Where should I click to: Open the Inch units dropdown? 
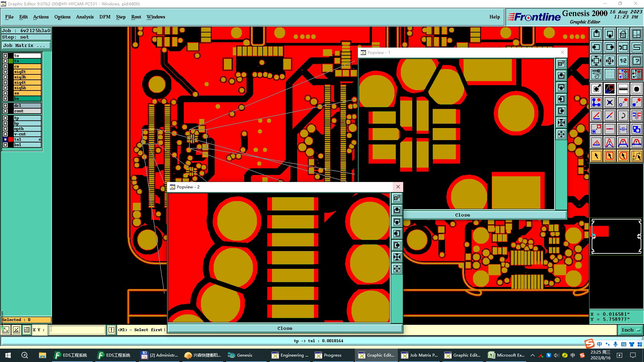(x=630, y=330)
